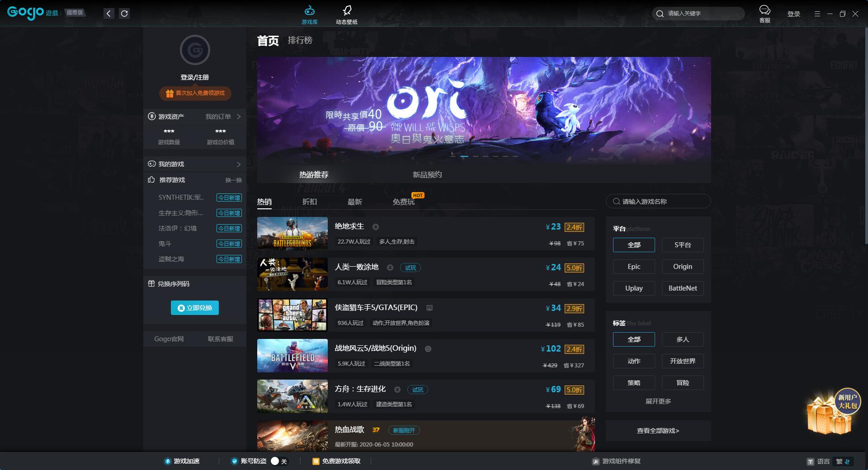Click the platform icon beside 人类一败涂地

390,268
